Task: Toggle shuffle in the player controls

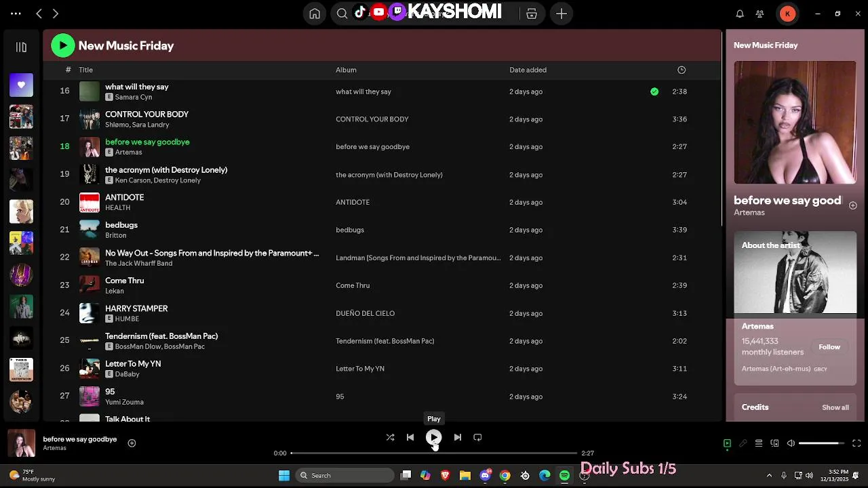Action: click(390, 438)
